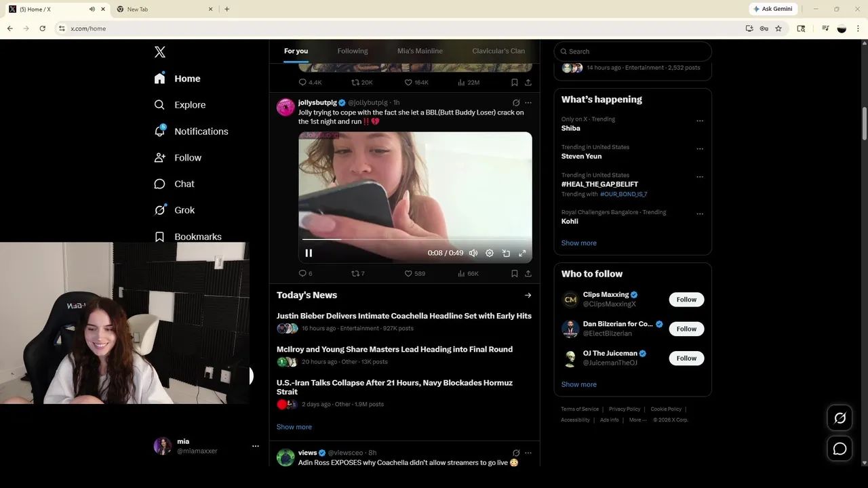Open Terms of Service link

580,409
